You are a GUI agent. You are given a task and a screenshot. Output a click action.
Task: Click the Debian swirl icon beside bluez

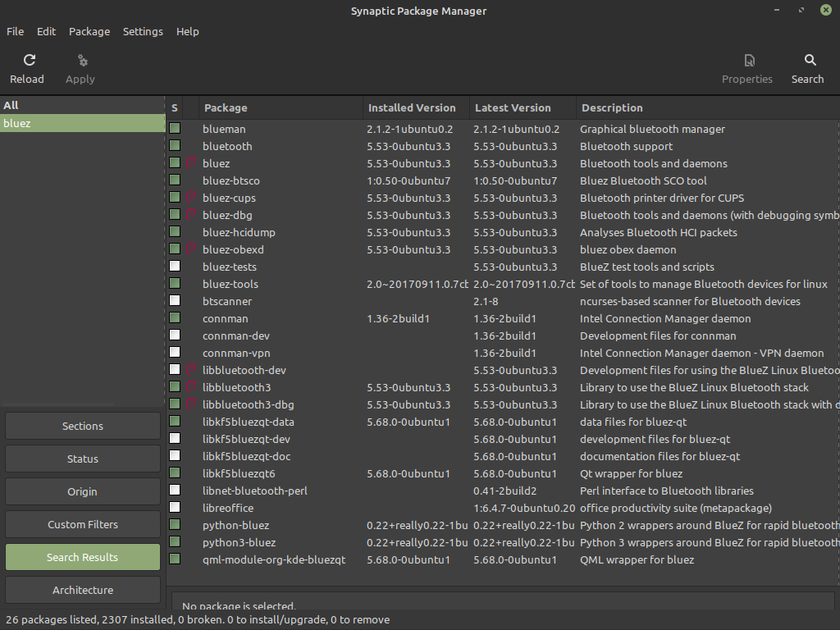point(191,163)
